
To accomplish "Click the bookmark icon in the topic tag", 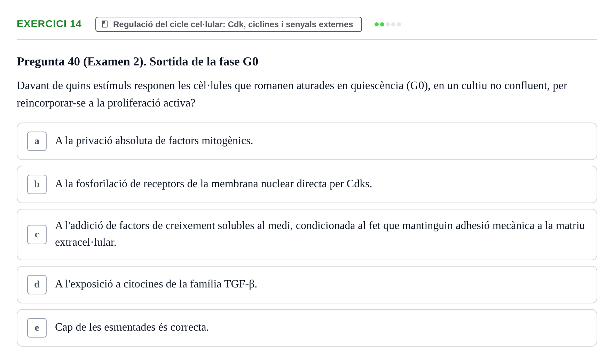I will point(105,24).
